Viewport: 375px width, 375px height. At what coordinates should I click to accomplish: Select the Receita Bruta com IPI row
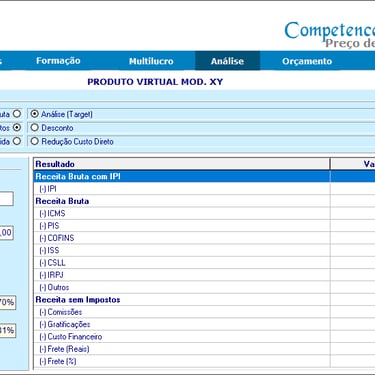point(204,176)
